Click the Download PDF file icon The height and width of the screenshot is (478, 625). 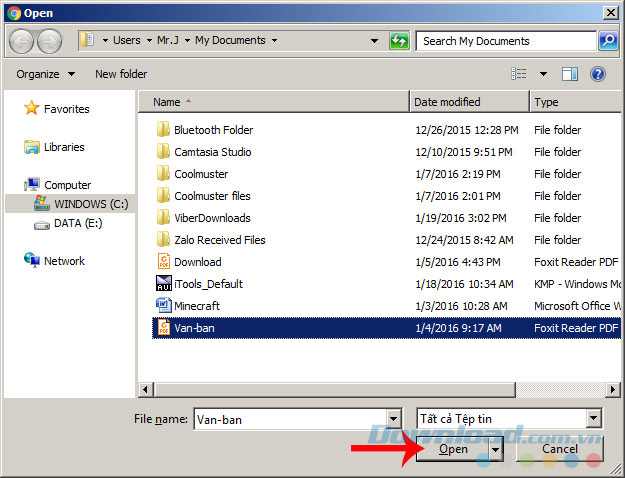(164, 261)
